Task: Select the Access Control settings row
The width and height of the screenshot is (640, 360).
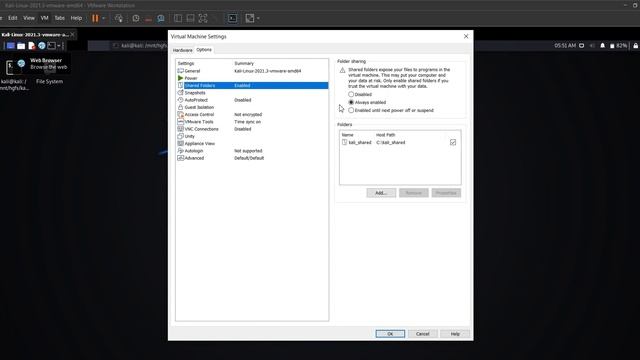Action: [x=252, y=114]
